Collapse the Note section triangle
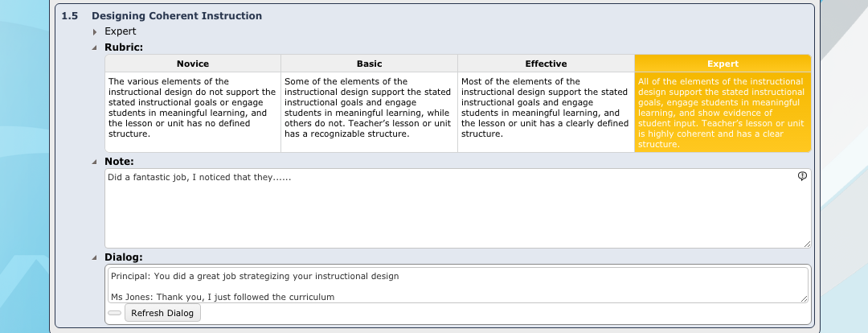The image size is (868, 333). [x=95, y=162]
